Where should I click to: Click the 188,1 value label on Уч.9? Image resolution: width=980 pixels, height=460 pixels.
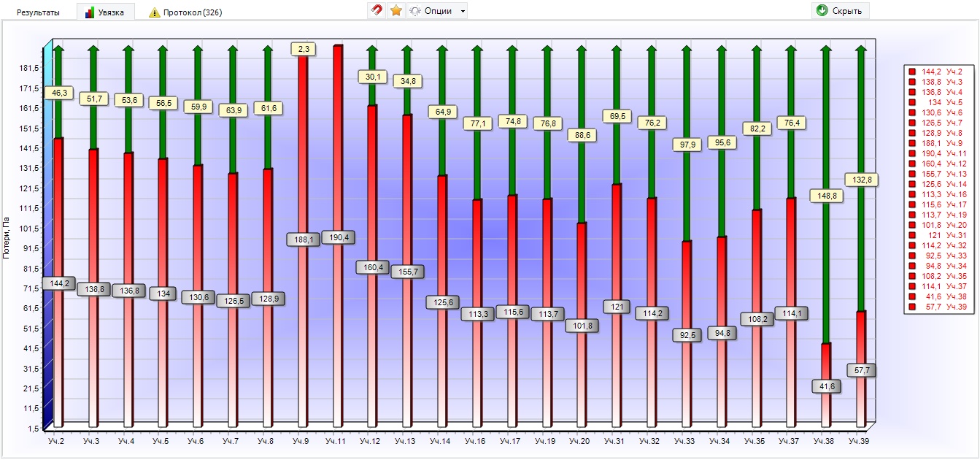[x=303, y=239]
